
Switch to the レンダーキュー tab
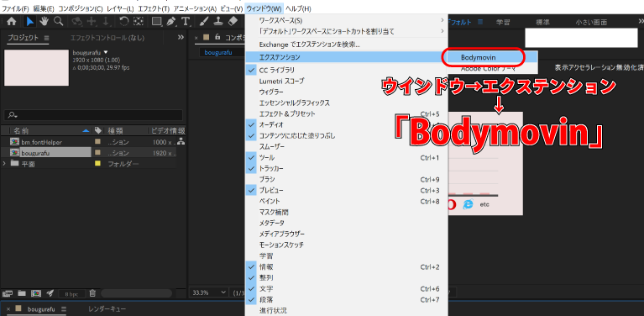[107, 309]
